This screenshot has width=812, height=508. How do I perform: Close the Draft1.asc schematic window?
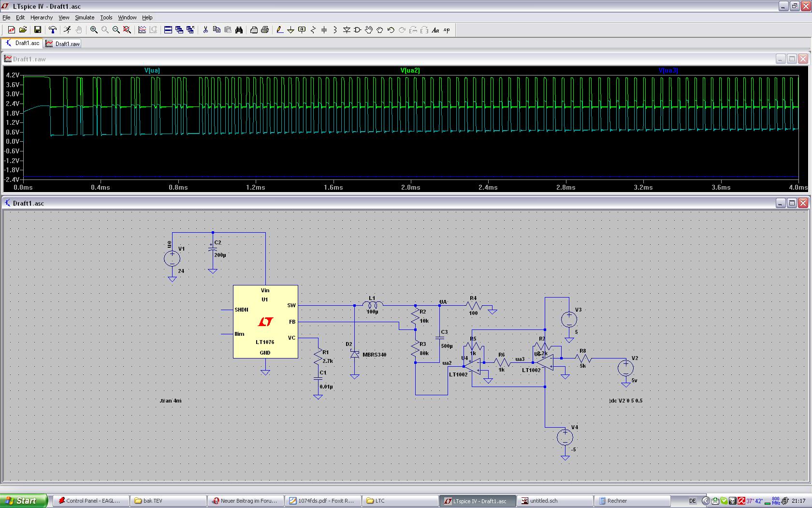803,203
